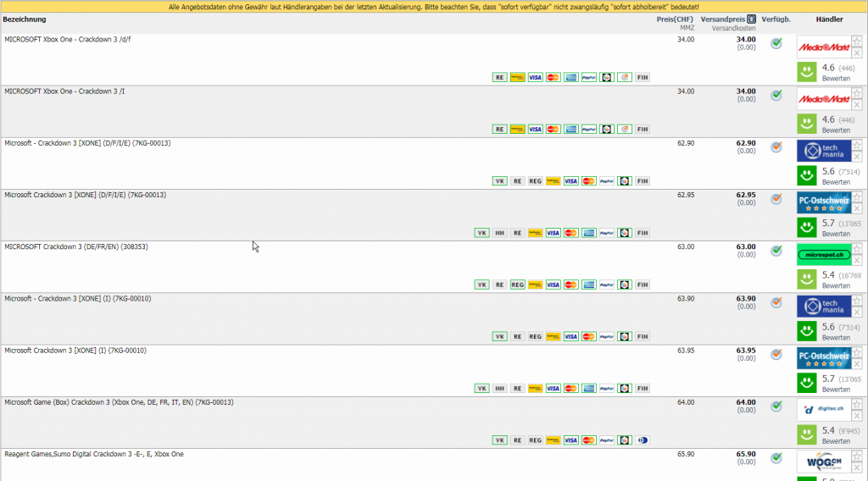This screenshot has width=868, height=481.
Task: Sort by the Preis(CHF) column header
Action: tap(675, 19)
